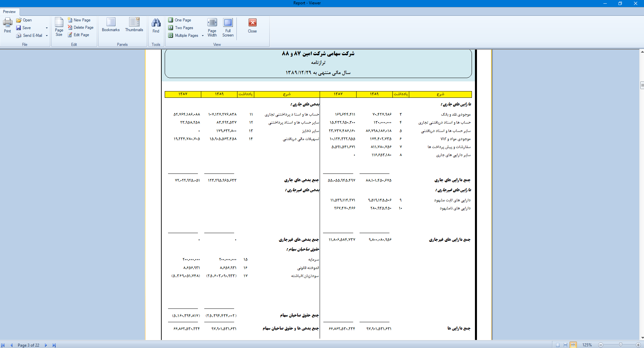The width and height of the screenshot is (644, 348).
Task: Jump to the first page
Action: pos(3,345)
